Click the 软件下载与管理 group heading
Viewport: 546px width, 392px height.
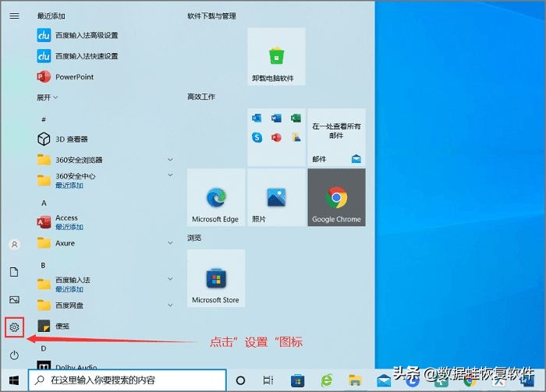click(211, 16)
